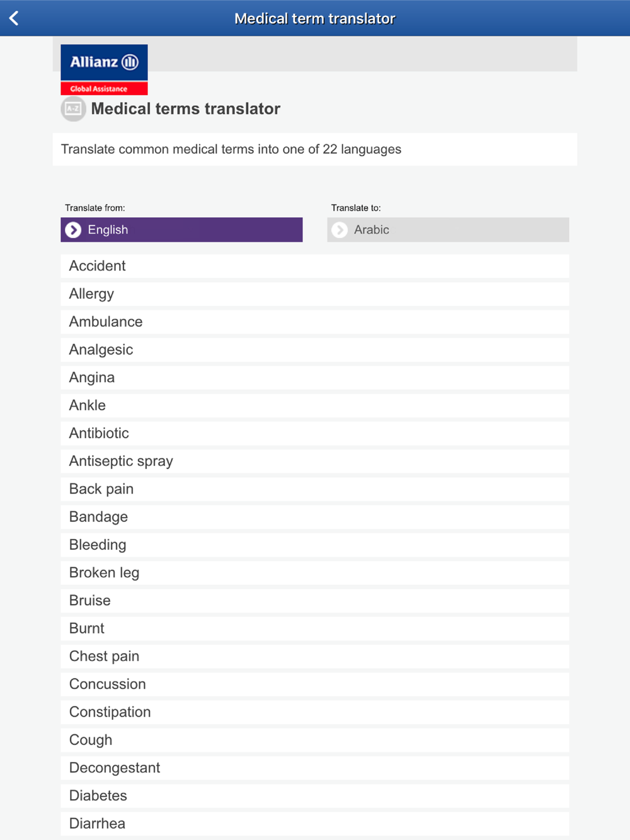The height and width of the screenshot is (840, 630).
Task: Click the arrow icon beside Arabic
Action: pos(340,230)
